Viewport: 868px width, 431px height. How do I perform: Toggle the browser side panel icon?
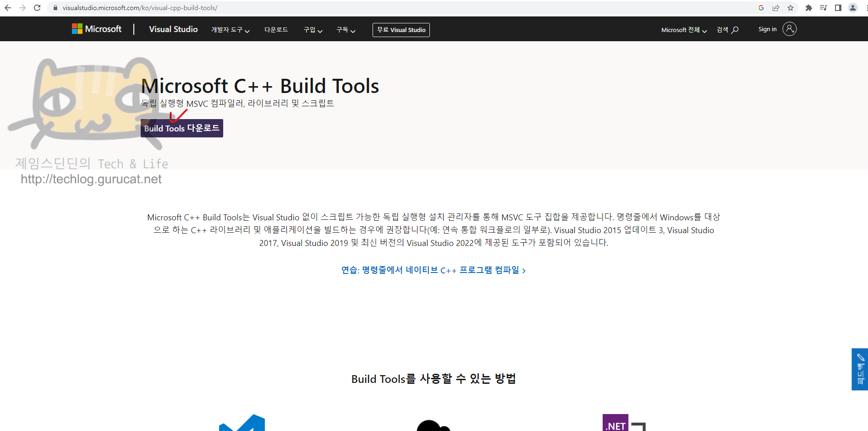click(838, 8)
